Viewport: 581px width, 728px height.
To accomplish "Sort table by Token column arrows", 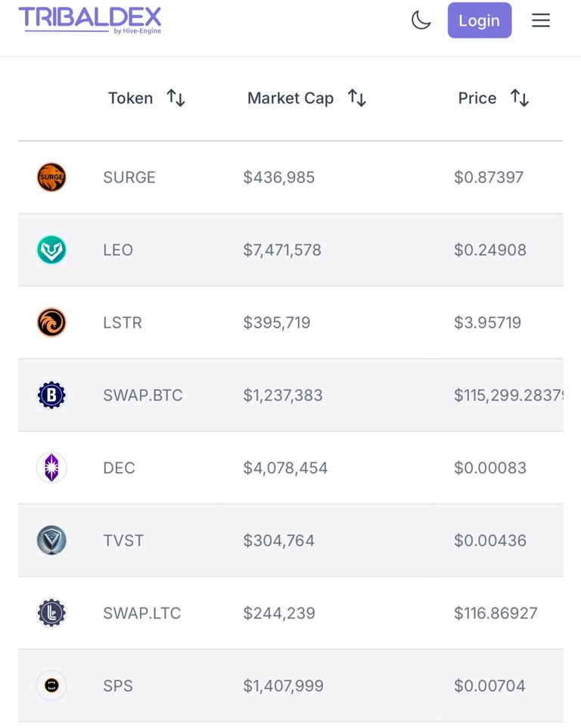I will pos(176,98).
